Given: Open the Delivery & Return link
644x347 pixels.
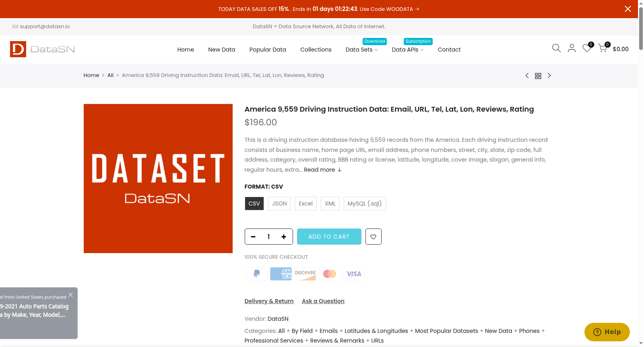Looking at the screenshot, I should (x=269, y=301).
